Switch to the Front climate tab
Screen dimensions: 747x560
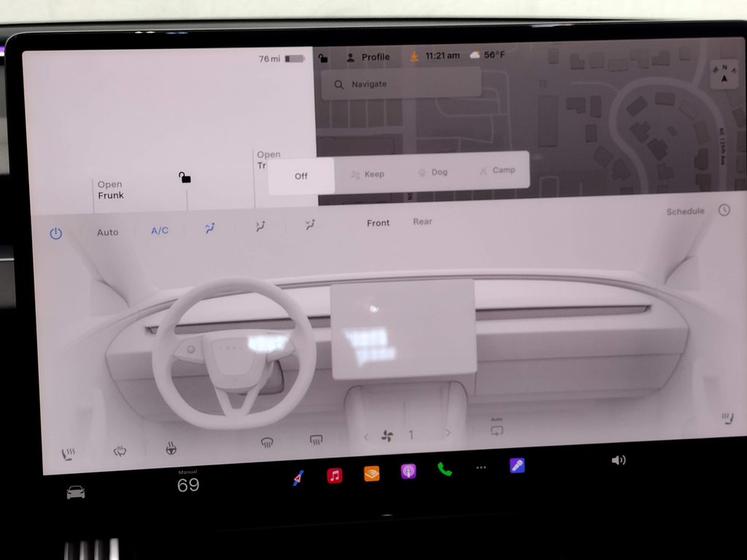(x=378, y=222)
